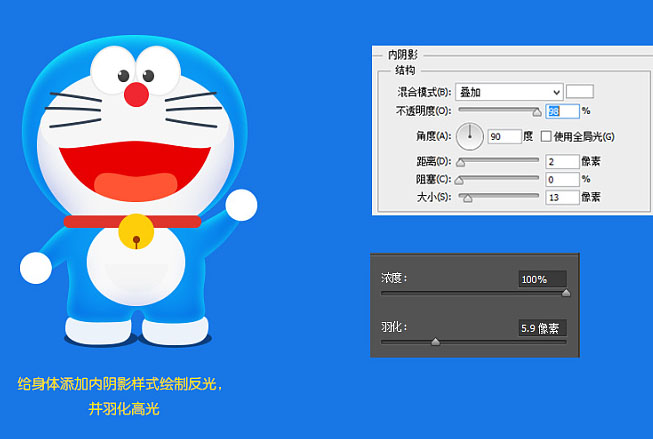Click the 大小 size slider handle
The image size is (653, 439).
(468, 198)
